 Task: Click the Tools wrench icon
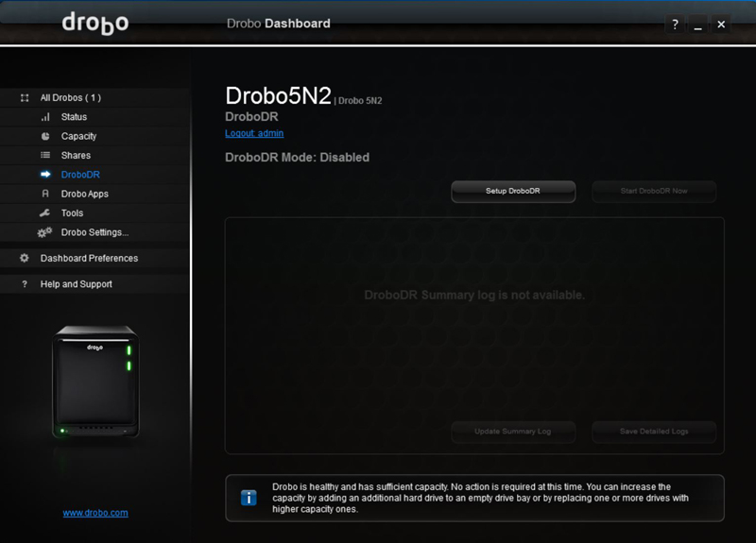click(x=44, y=213)
